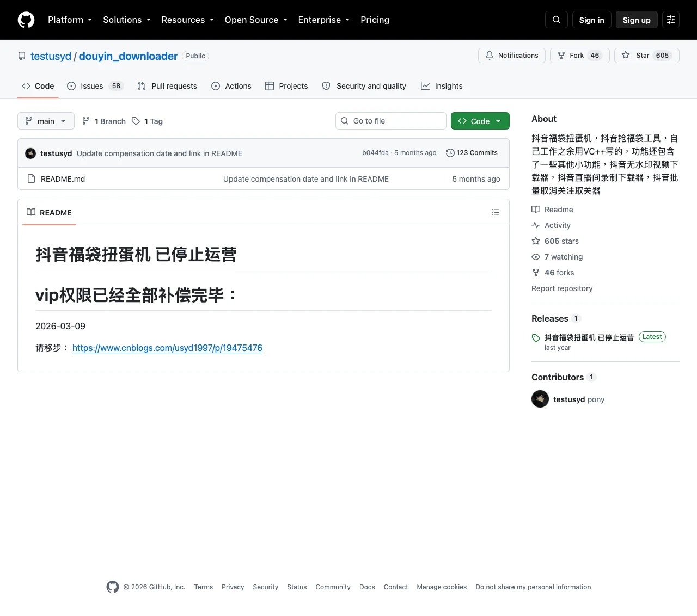697x616 pixels.
Task: Click the Terms footer link
Action: click(x=204, y=587)
